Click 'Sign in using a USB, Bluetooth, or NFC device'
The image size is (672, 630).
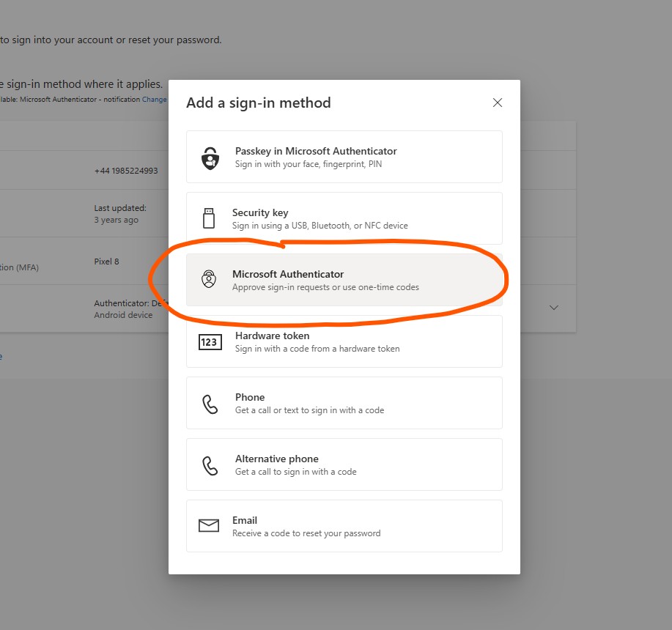coord(320,226)
